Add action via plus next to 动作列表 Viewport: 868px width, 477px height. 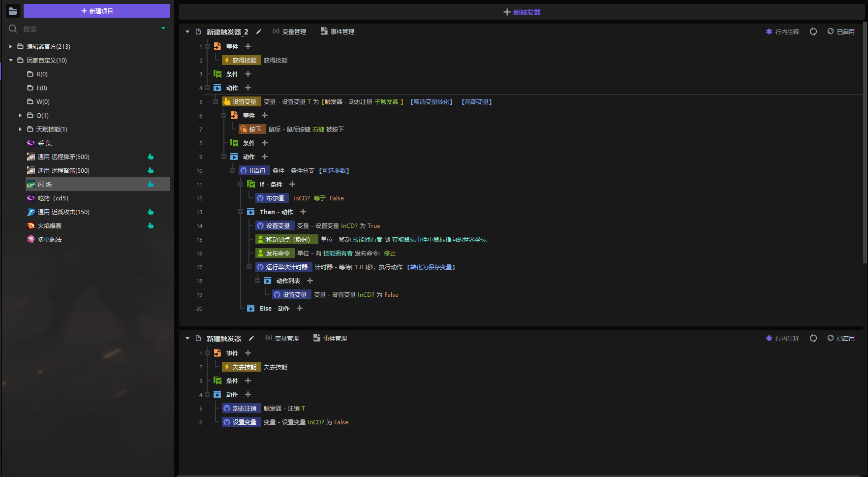coord(310,281)
